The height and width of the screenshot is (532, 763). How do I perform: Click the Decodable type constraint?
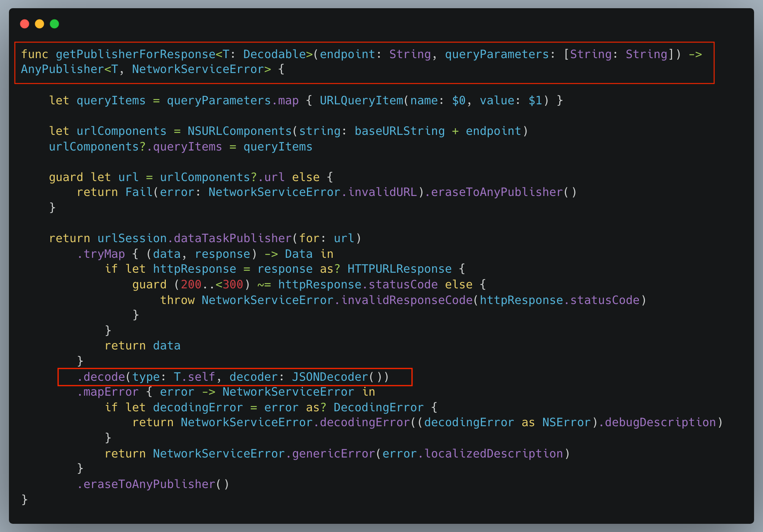click(275, 54)
